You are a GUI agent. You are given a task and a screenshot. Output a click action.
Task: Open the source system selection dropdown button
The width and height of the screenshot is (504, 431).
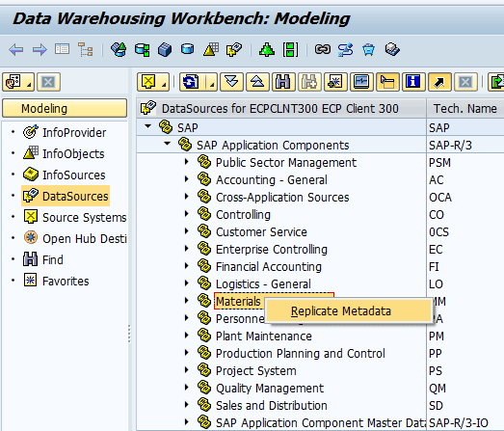[153, 82]
